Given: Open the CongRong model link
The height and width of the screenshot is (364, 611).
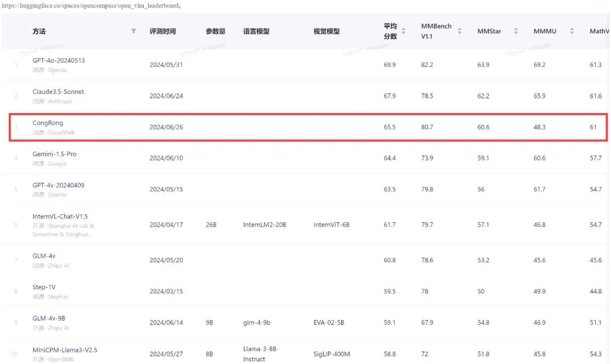Looking at the screenshot, I should tap(48, 123).
